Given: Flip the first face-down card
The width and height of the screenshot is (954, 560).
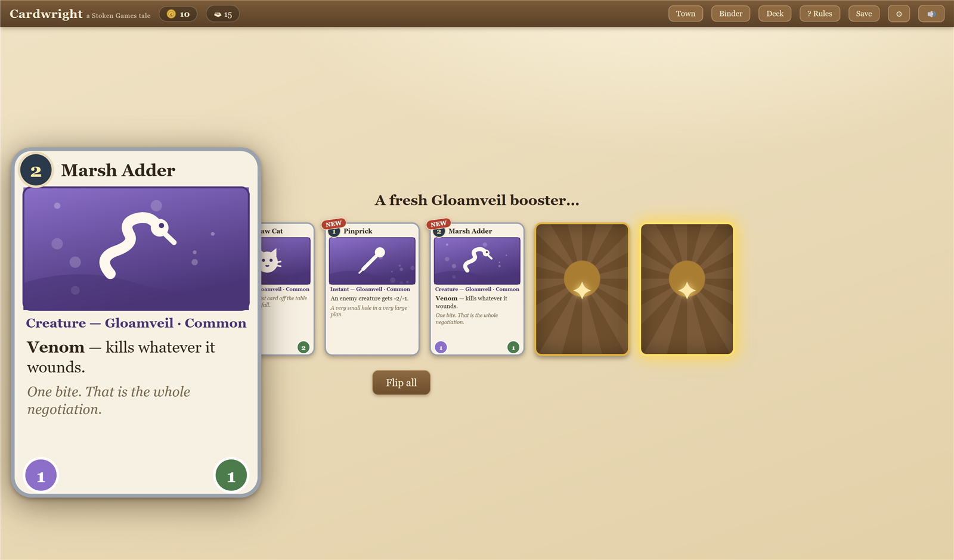Looking at the screenshot, I should [x=582, y=289].
